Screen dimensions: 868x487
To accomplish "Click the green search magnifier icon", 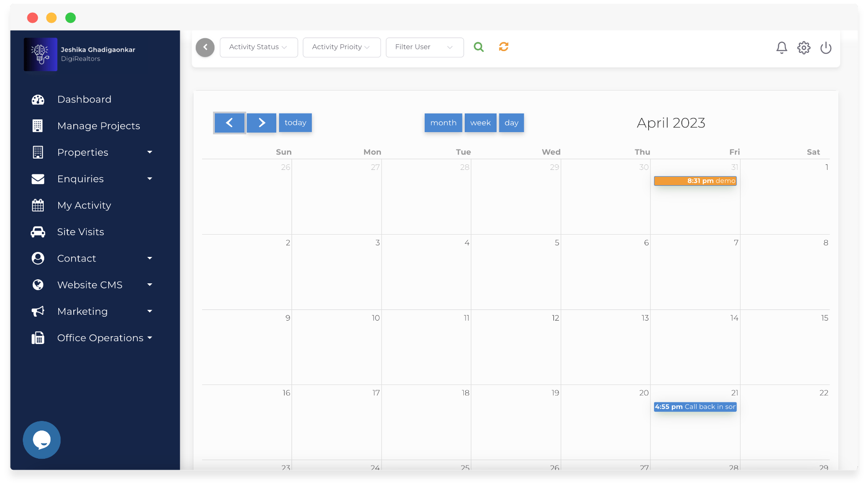I will click(x=478, y=47).
